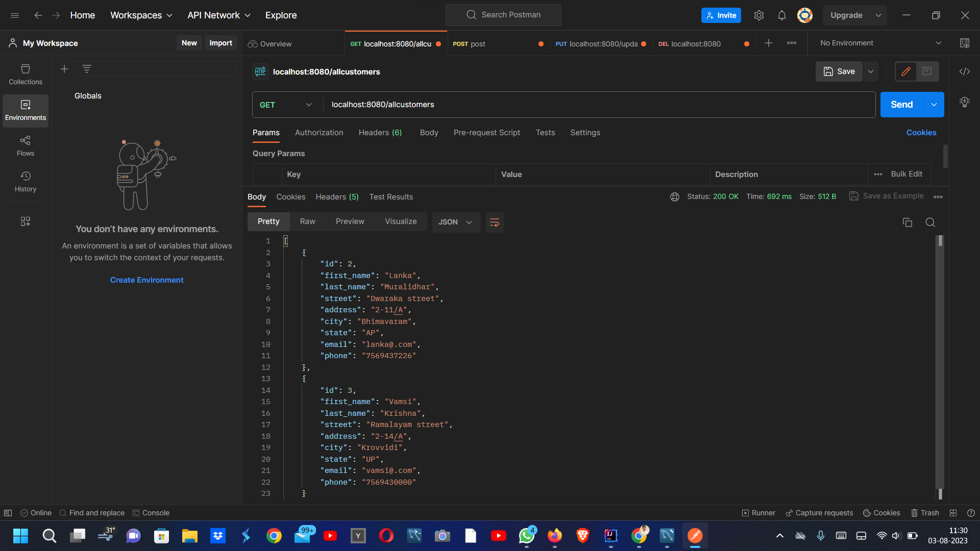Open the Firefox browser from the taskbar
This screenshot has height=551, width=980.
pyautogui.click(x=555, y=536)
